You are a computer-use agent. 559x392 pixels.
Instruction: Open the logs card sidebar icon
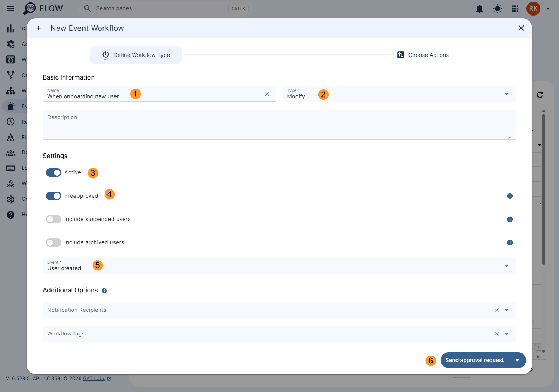11,168
